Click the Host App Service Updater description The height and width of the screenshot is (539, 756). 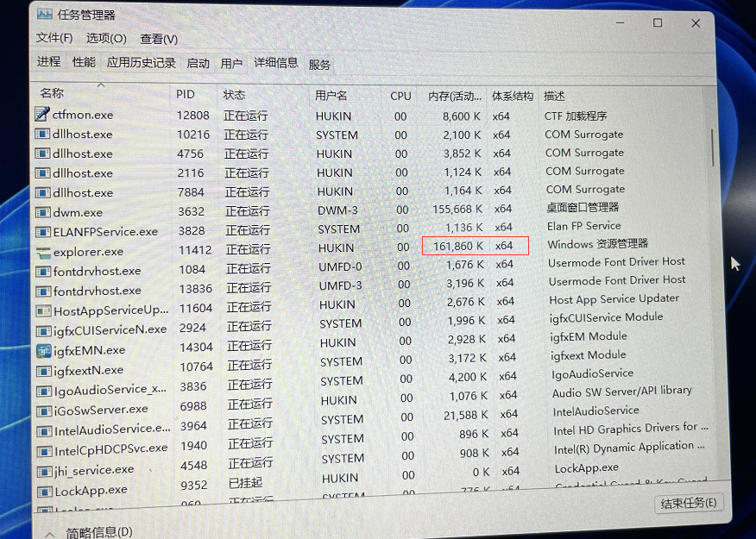coord(614,299)
